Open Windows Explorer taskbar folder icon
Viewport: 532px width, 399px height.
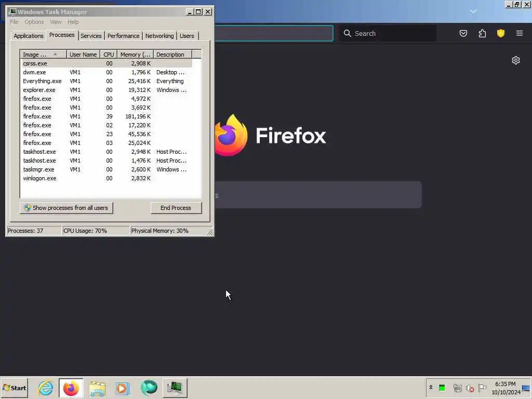click(97, 388)
